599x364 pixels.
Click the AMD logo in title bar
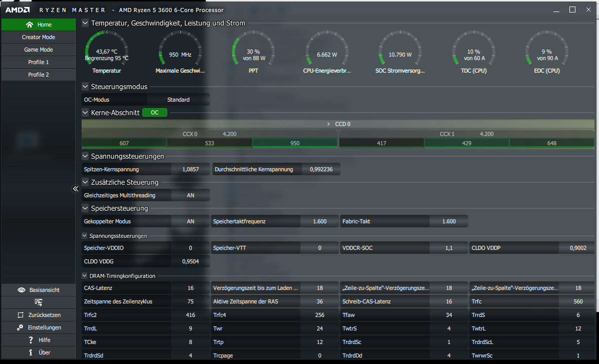(17, 10)
